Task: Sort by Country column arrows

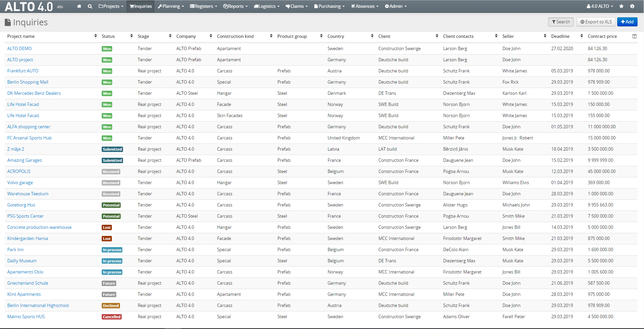Action: click(x=372, y=36)
